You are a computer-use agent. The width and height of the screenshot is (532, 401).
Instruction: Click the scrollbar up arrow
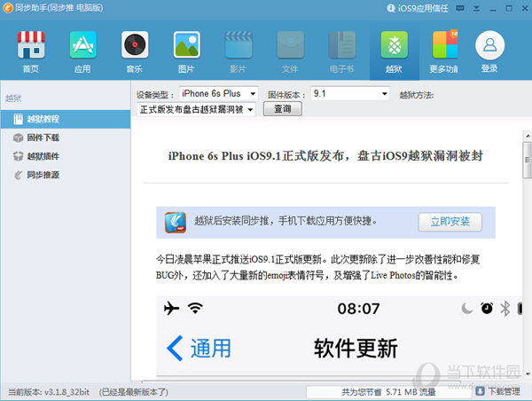pyautogui.click(x=528, y=137)
